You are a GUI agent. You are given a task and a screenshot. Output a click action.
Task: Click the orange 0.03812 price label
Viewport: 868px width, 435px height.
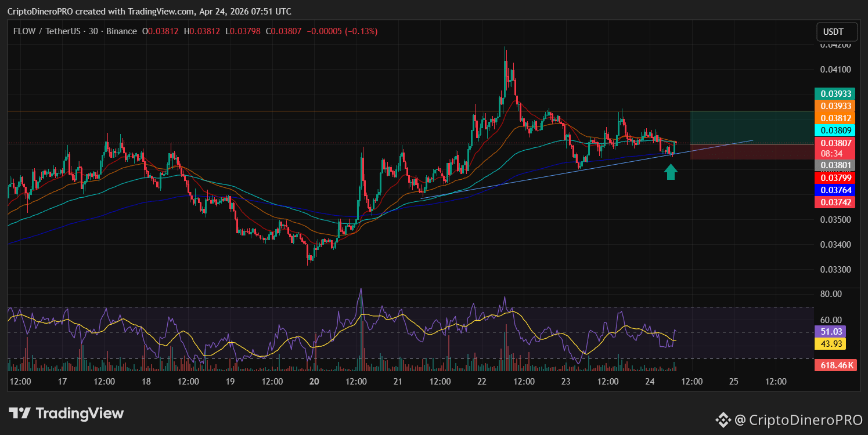pyautogui.click(x=835, y=118)
